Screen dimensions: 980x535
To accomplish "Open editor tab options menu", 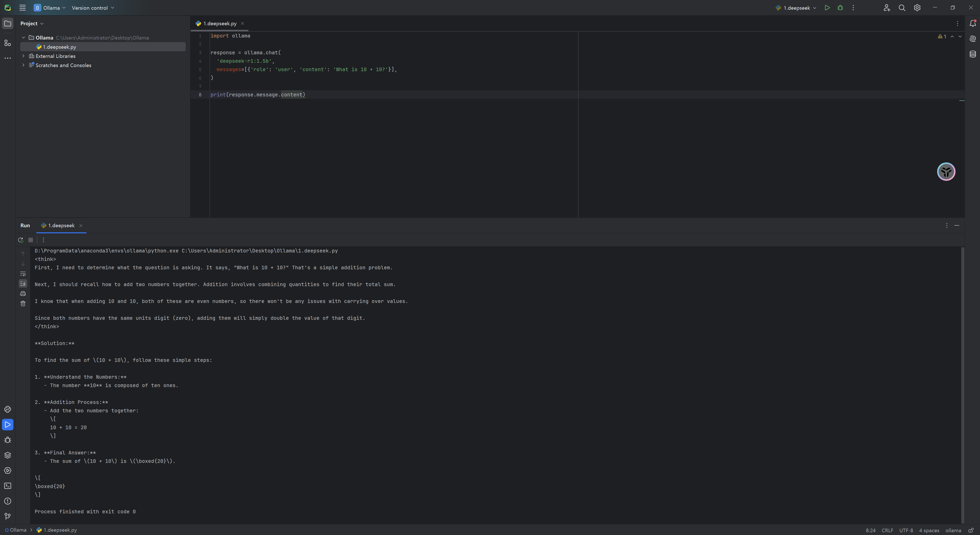I will click(958, 23).
